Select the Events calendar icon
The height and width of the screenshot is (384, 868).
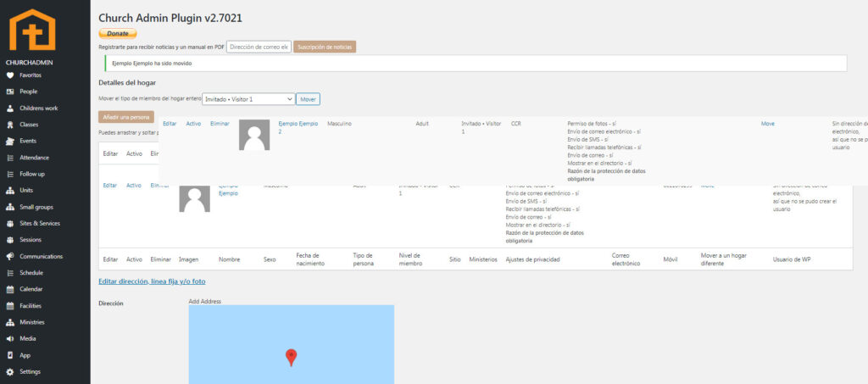[10, 141]
